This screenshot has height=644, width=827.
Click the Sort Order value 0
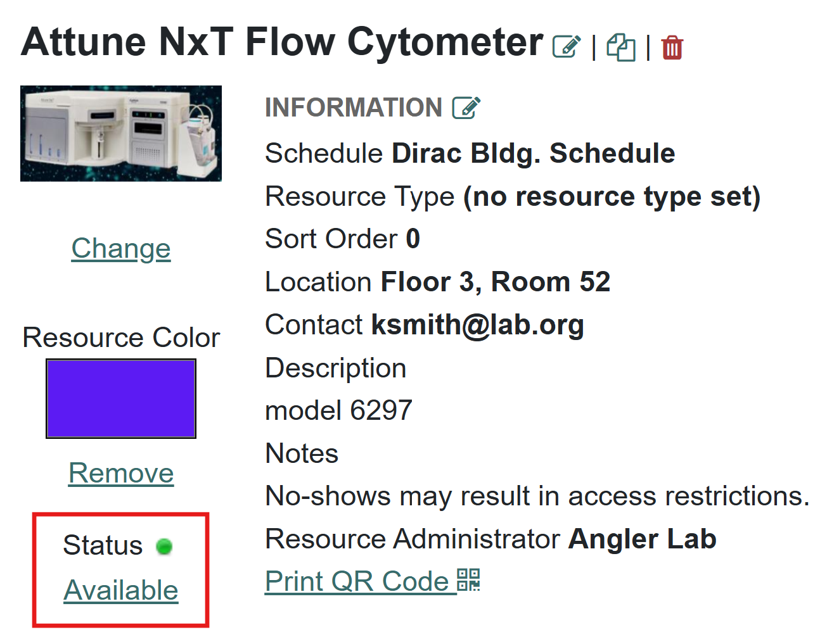413,239
